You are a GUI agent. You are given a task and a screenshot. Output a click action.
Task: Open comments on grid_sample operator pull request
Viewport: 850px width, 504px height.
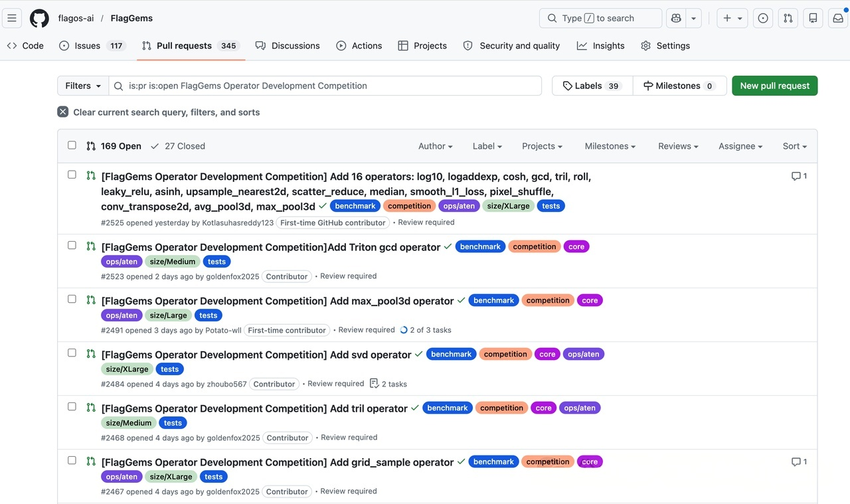click(x=799, y=462)
